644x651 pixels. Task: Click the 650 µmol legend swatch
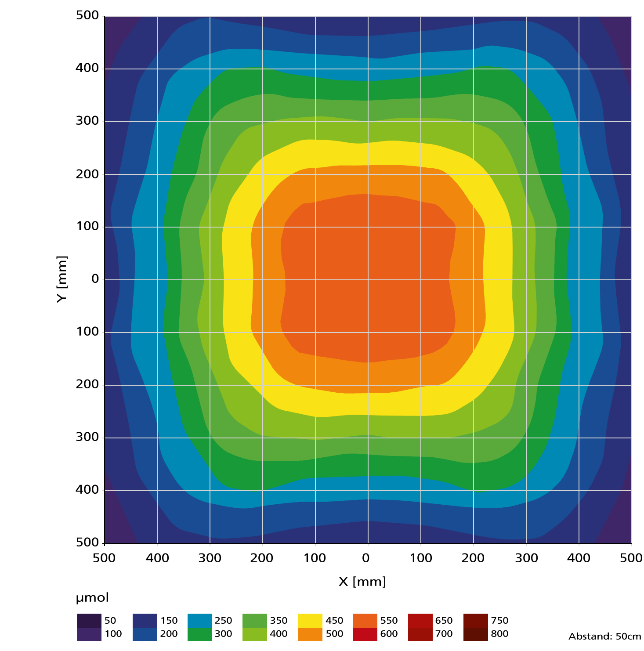click(x=420, y=621)
